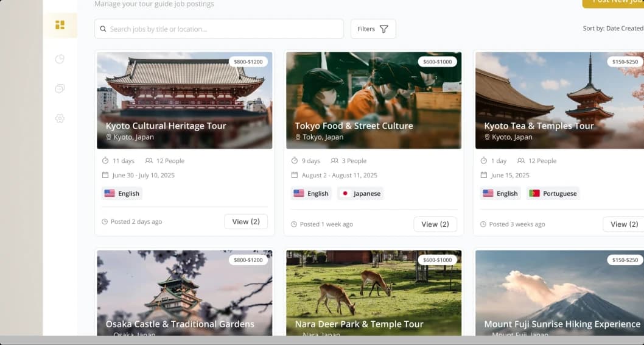This screenshot has height=345, width=644.
Task: Click the English tag on Tokyo Food card
Action: coord(311,193)
